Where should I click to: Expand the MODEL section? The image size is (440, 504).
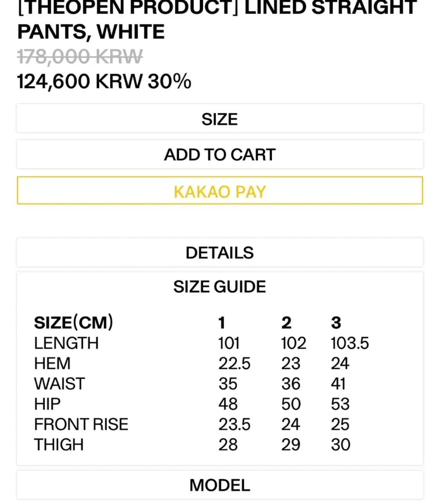click(x=219, y=485)
